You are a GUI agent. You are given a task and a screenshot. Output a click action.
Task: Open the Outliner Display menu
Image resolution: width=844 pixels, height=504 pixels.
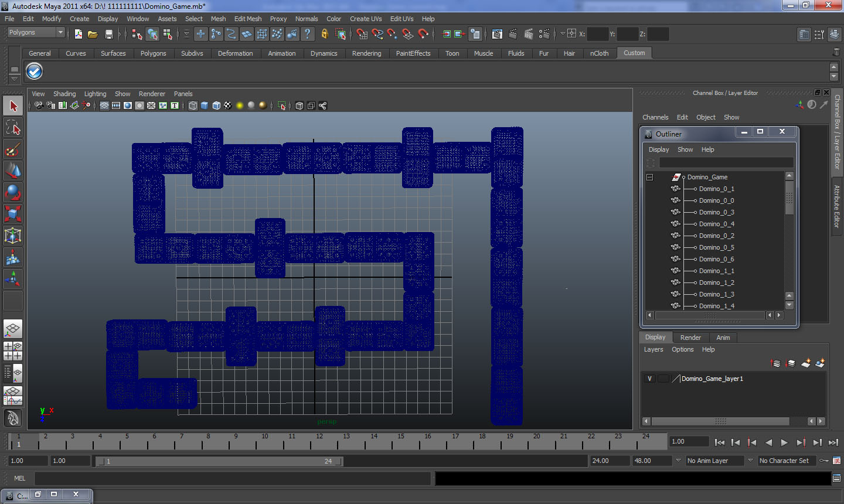[659, 149]
